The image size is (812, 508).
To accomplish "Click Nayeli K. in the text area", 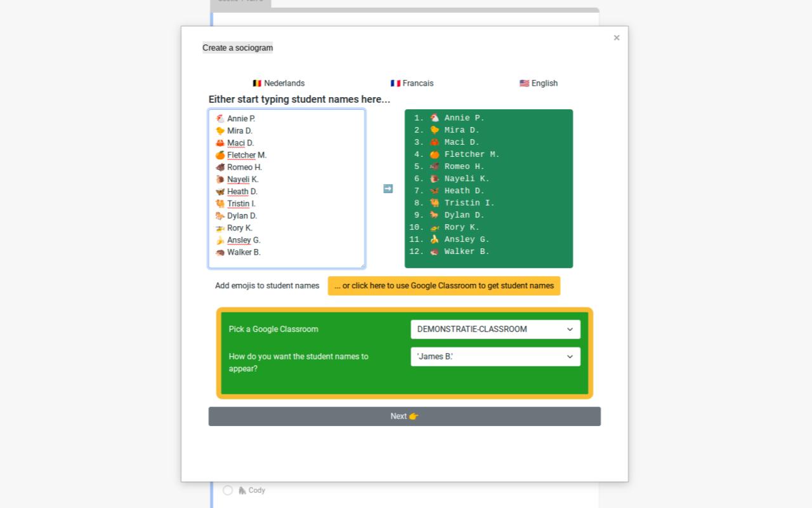I will click(x=242, y=180).
